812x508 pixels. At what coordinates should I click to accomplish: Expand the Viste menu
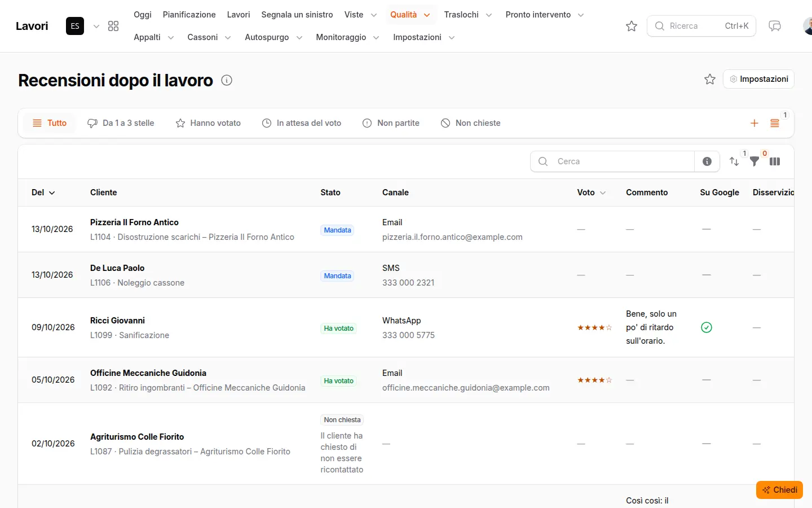click(361, 15)
